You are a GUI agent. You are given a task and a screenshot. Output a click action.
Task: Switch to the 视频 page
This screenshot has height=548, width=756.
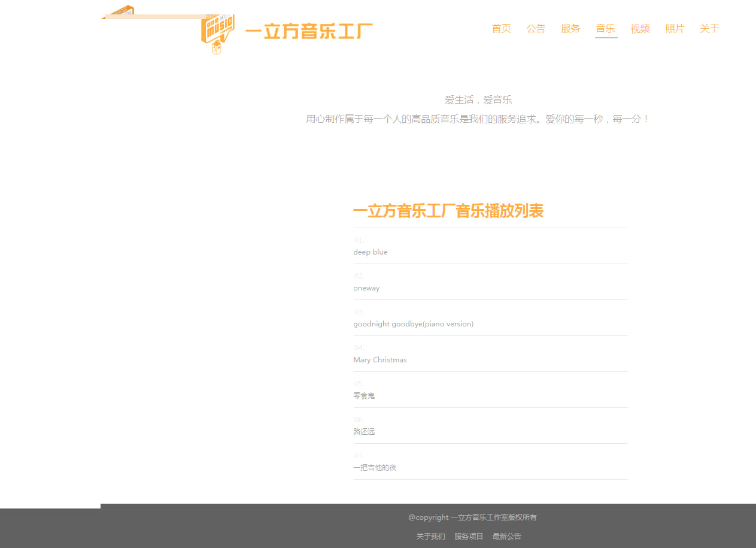point(640,29)
